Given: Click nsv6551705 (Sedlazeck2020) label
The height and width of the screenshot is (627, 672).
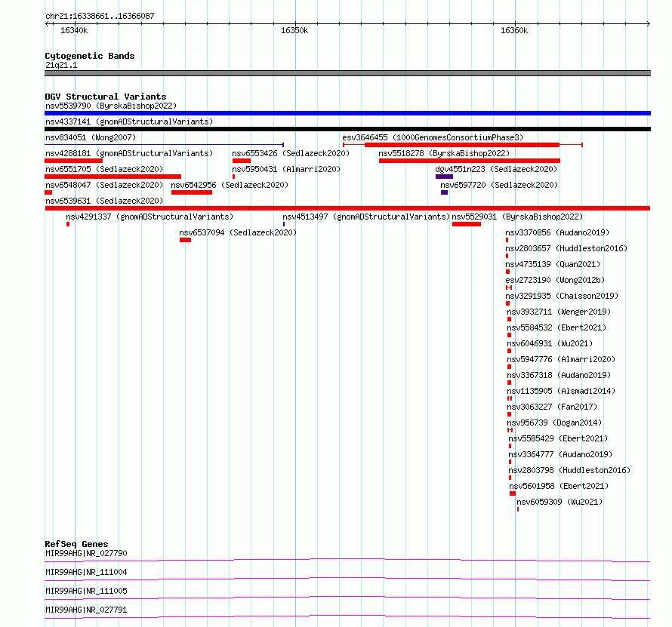Looking at the screenshot, I should [104, 169].
